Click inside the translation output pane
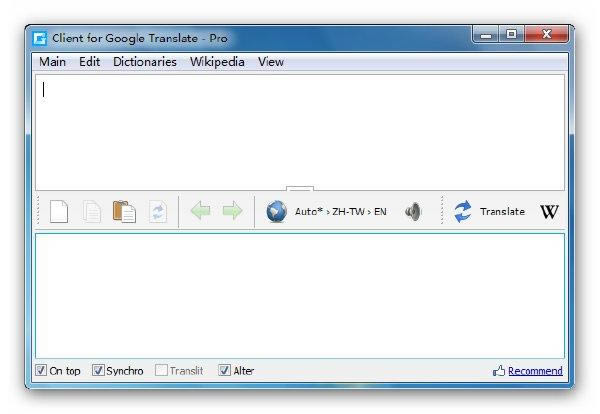Image resolution: width=600 pixels, height=414 pixels. click(300, 296)
